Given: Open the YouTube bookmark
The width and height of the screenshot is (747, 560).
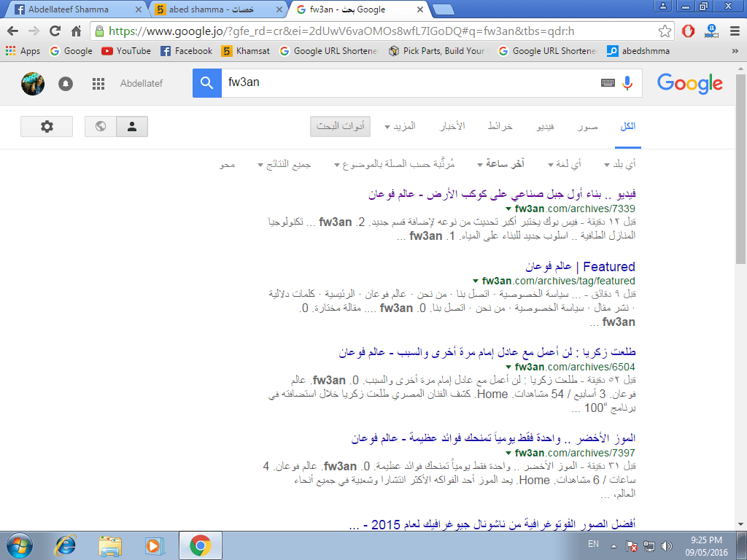Looking at the screenshot, I should pyautogui.click(x=126, y=51).
